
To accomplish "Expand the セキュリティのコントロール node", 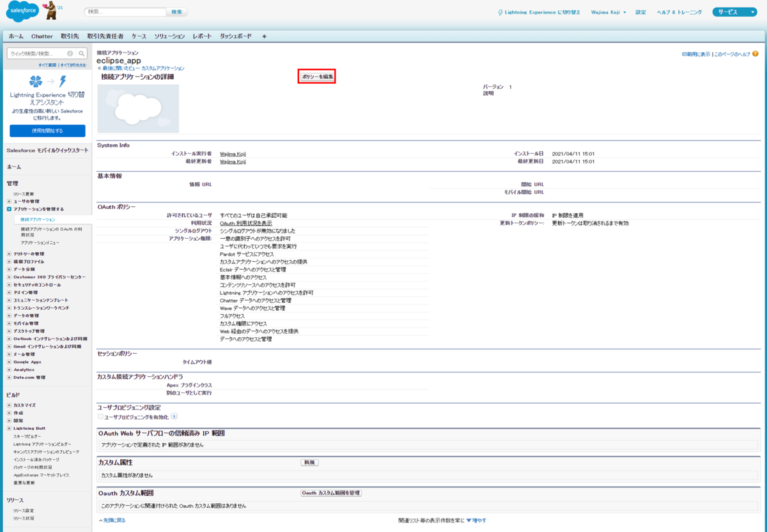I will click(x=9, y=284).
